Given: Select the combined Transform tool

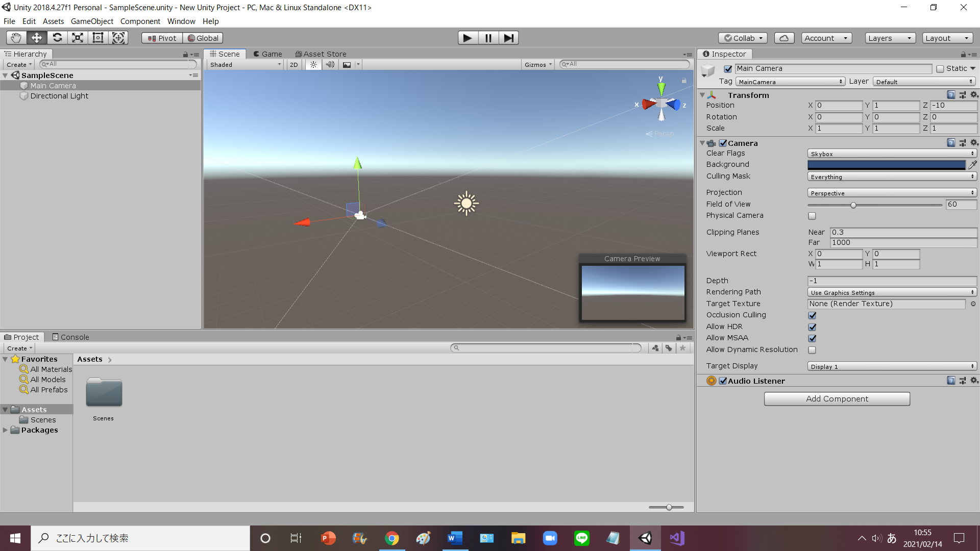Looking at the screenshot, I should tap(118, 38).
